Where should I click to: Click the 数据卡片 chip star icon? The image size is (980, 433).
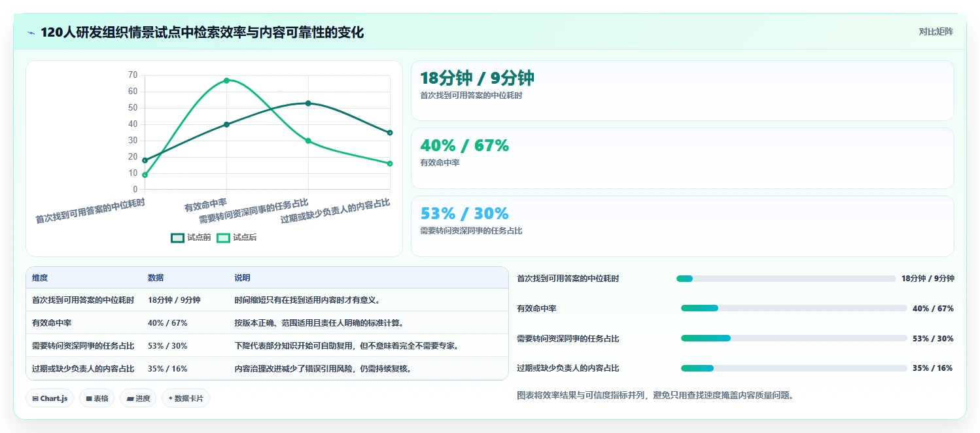[170, 398]
